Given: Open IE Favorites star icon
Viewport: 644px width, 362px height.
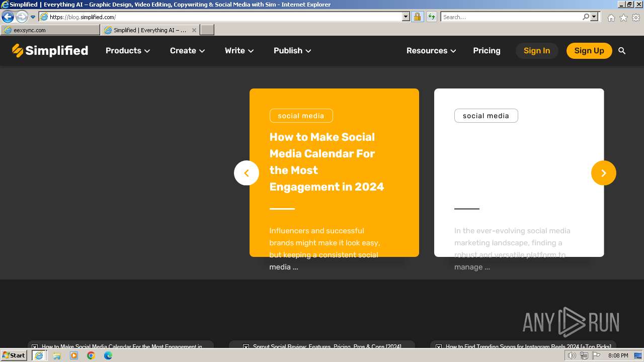Looking at the screenshot, I should click(x=623, y=18).
